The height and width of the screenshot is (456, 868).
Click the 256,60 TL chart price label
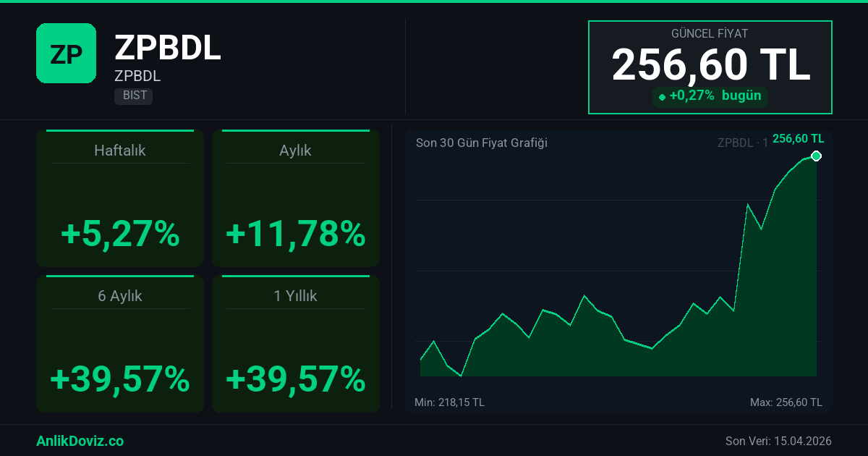[798, 139]
